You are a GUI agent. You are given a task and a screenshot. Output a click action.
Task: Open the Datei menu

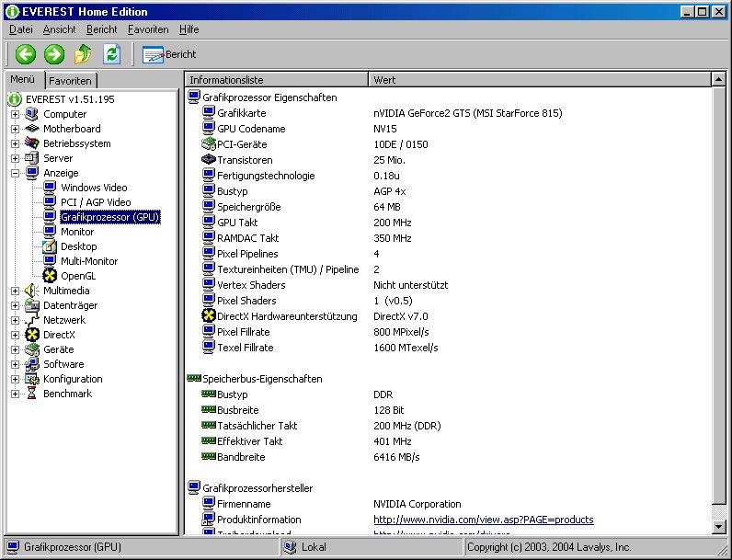point(21,29)
